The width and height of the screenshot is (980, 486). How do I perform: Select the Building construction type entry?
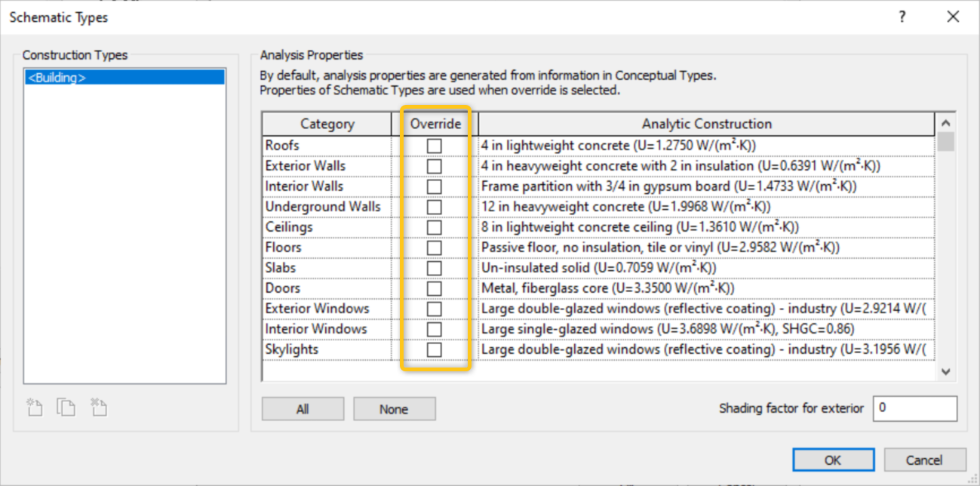pyautogui.click(x=124, y=76)
